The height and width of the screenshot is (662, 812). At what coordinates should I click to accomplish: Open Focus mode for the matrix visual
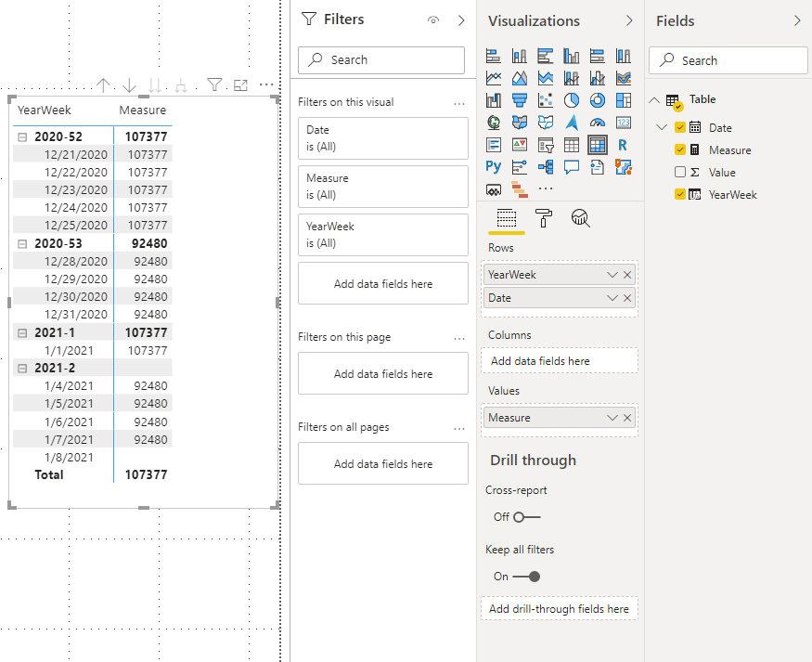pos(240,84)
